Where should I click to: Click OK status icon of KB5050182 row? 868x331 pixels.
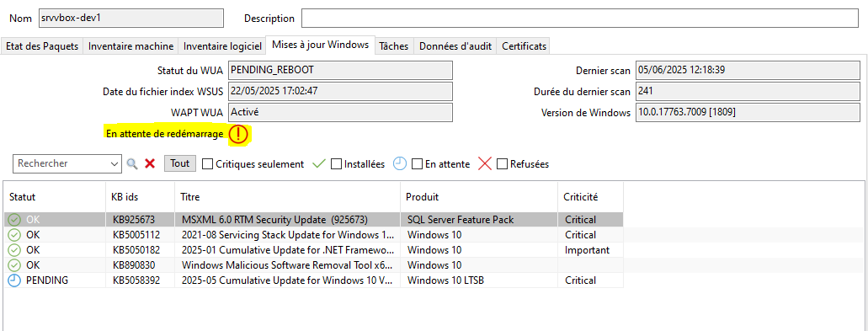[15, 250]
